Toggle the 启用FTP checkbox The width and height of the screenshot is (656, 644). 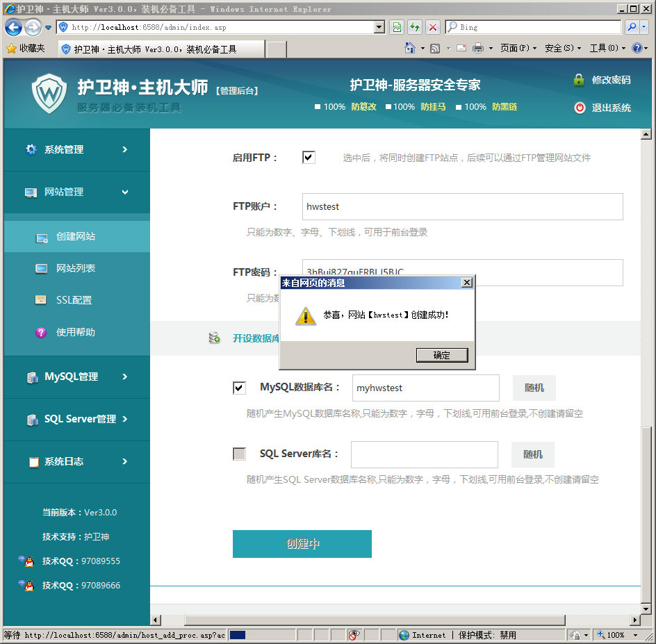pos(309,158)
